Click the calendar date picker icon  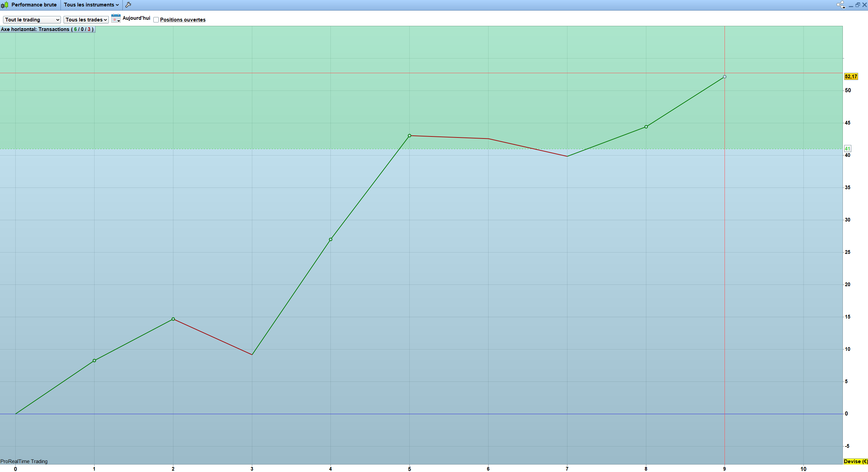click(116, 18)
